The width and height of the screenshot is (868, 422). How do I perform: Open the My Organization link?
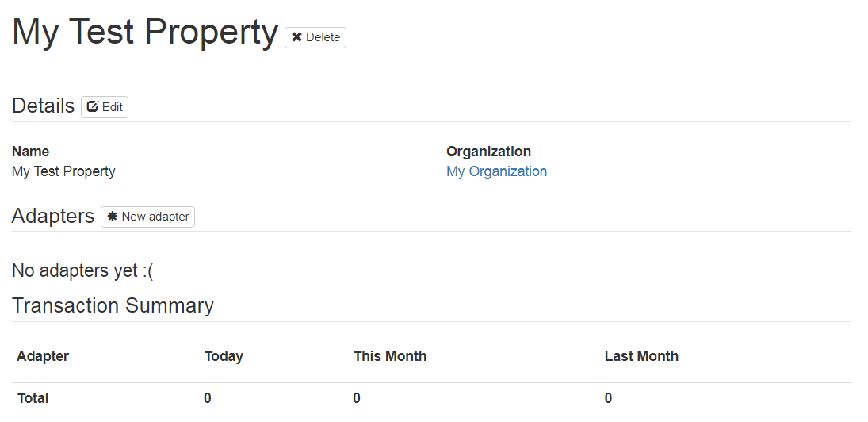pyautogui.click(x=496, y=171)
